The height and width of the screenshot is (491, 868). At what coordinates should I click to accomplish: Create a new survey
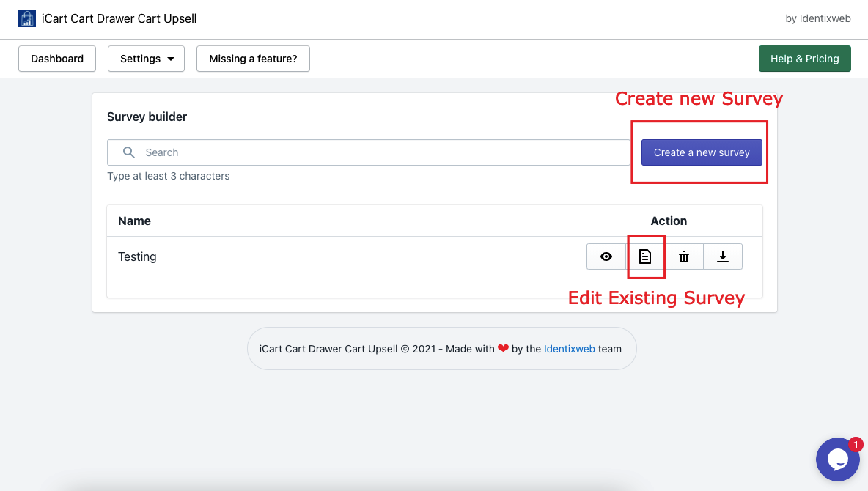[x=702, y=152]
